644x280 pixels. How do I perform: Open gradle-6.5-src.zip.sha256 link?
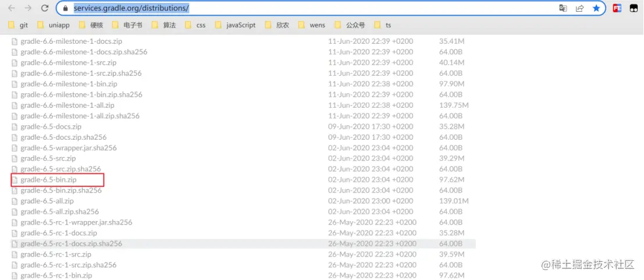pos(61,169)
